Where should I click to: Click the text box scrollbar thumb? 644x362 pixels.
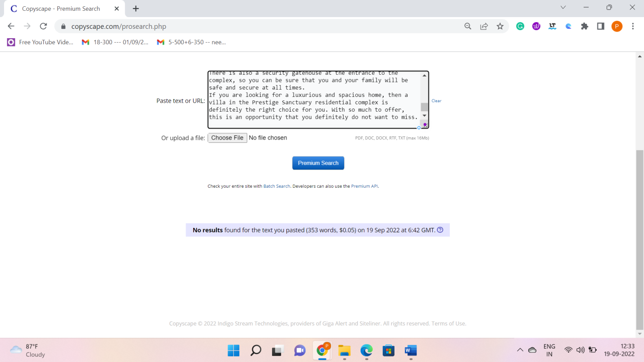pos(424,107)
